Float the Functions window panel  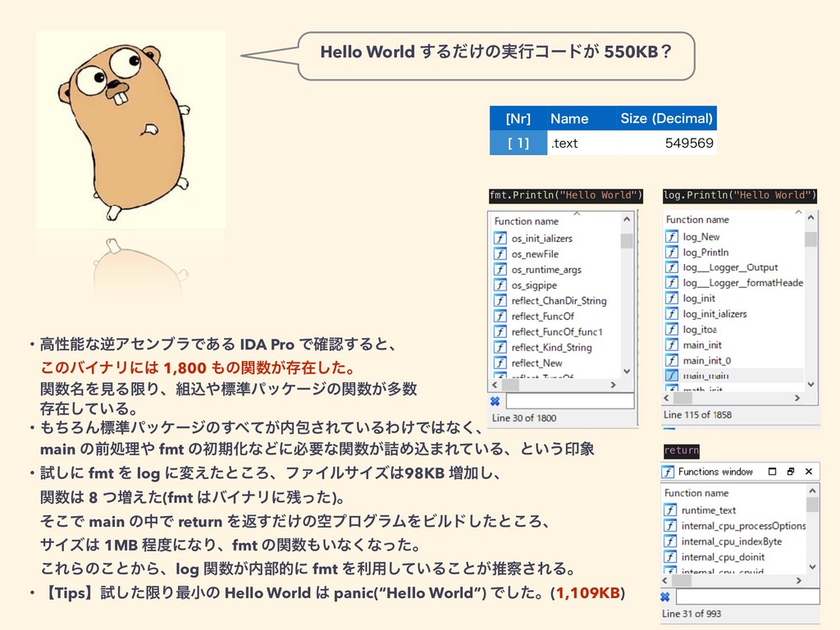click(791, 472)
